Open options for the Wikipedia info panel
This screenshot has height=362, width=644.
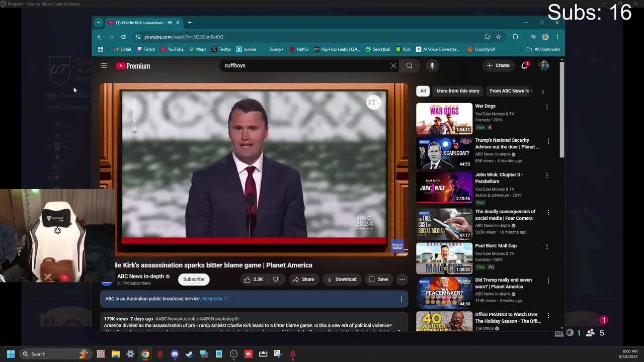(401, 299)
